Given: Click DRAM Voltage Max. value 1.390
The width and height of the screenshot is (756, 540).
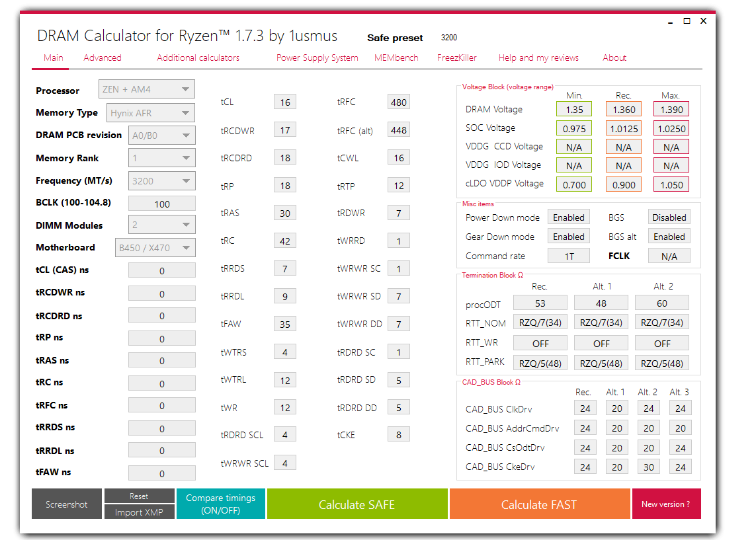Looking at the screenshot, I should pos(671,109).
